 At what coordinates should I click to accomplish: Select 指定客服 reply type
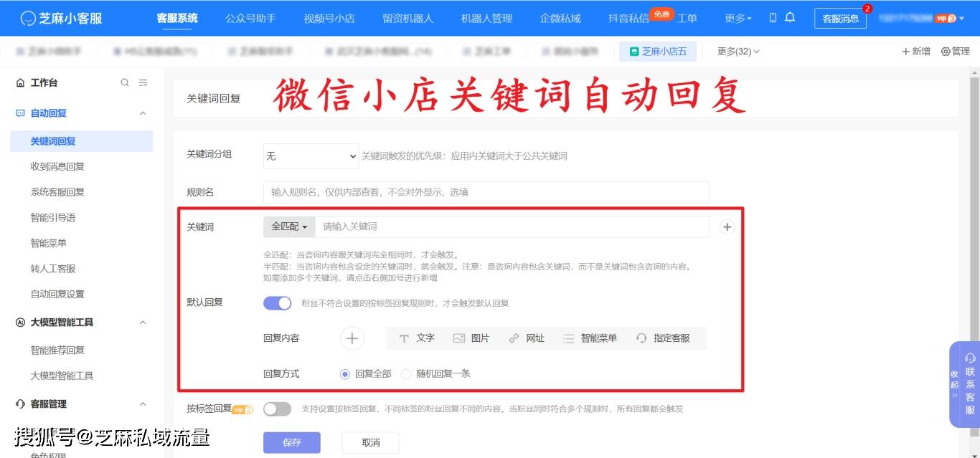coord(663,338)
